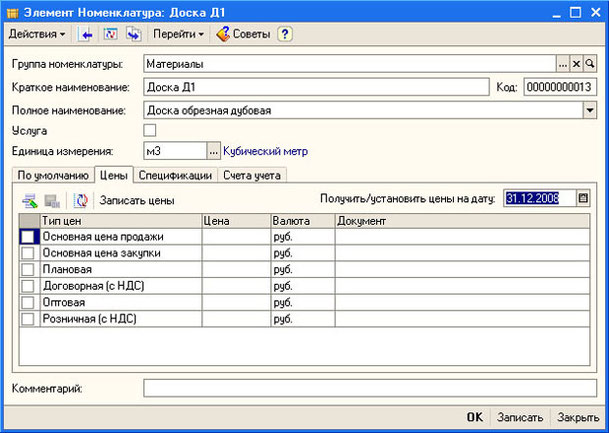Screen dimensions: 609x433
Task: Switch to the Спецификации tab
Action: pyautogui.click(x=175, y=176)
